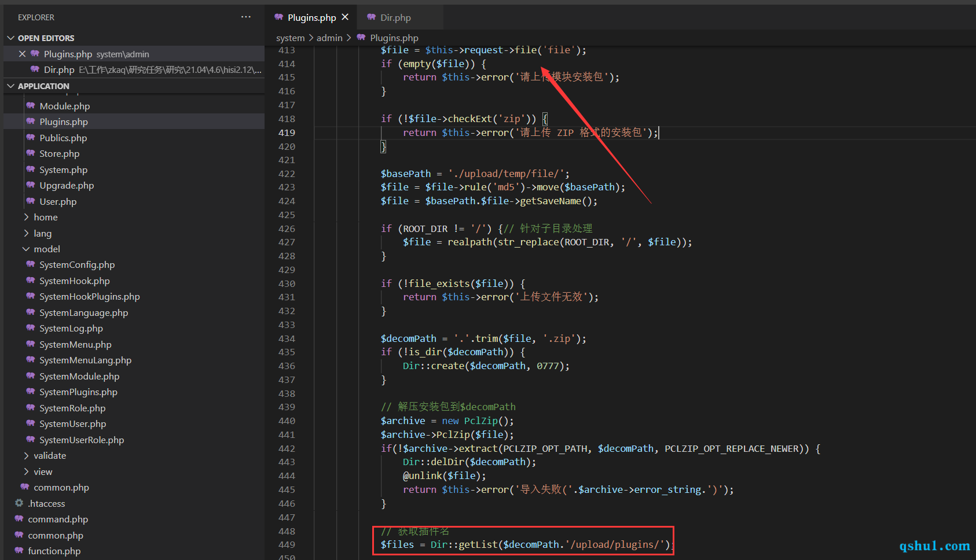The height and width of the screenshot is (560, 976).
Task: Click the EXPLORER panel title
Action: tap(36, 17)
